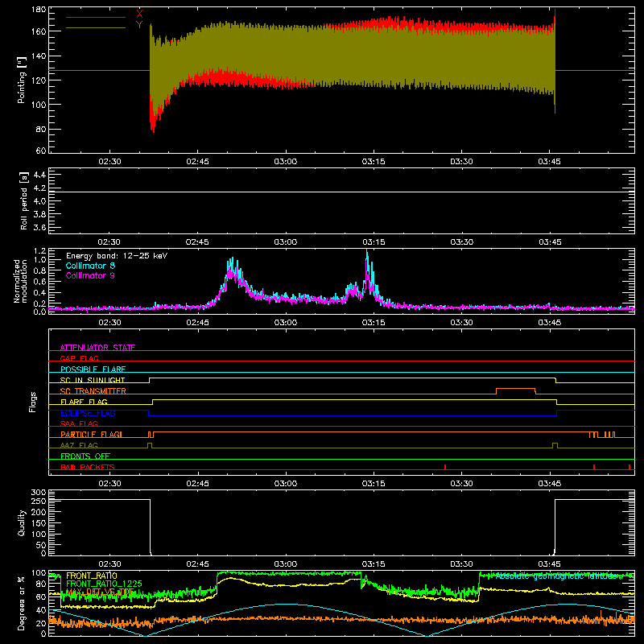This screenshot has width=644, height=644.
Task: Click the 0.6 tick on modulation axis
Action: pyautogui.click(x=39, y=282)
